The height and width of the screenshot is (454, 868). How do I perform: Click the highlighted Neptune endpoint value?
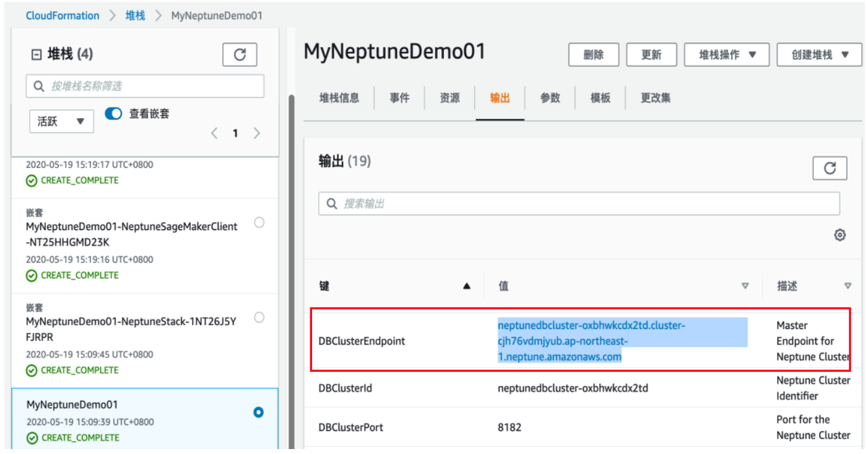pos(622,341)
